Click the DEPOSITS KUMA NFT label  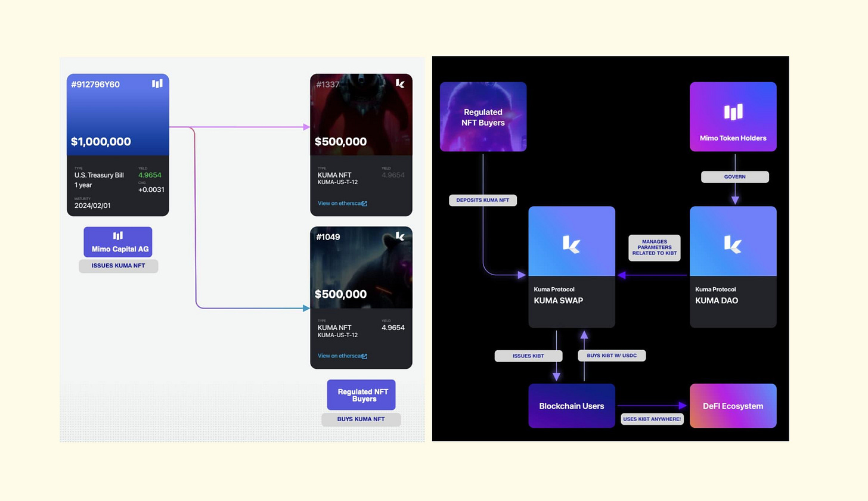[483, 200]
